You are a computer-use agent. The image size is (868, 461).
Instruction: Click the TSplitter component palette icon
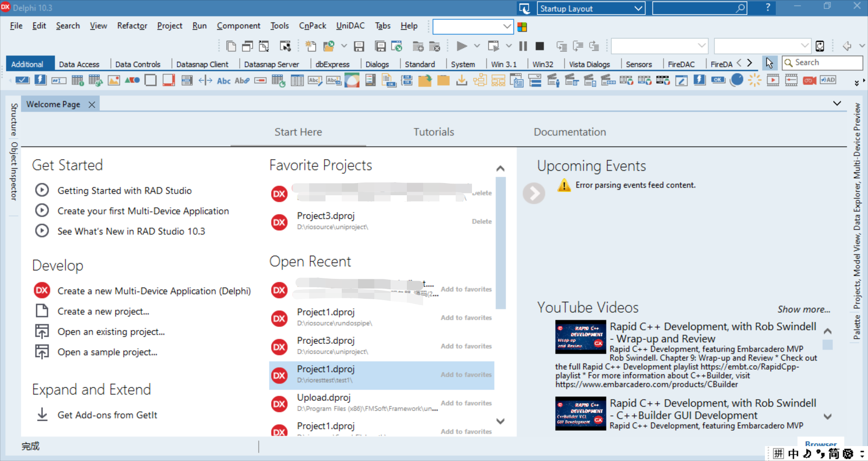205,80
